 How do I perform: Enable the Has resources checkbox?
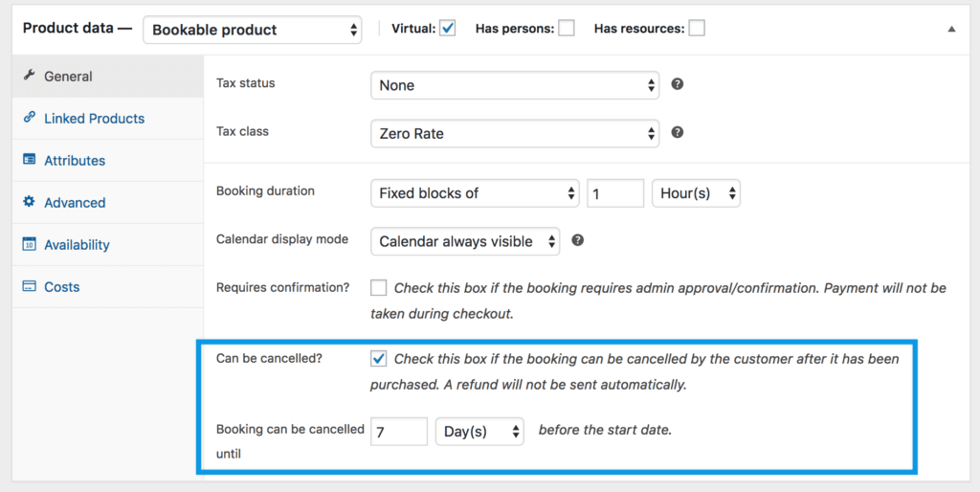[x=697, y=29]
